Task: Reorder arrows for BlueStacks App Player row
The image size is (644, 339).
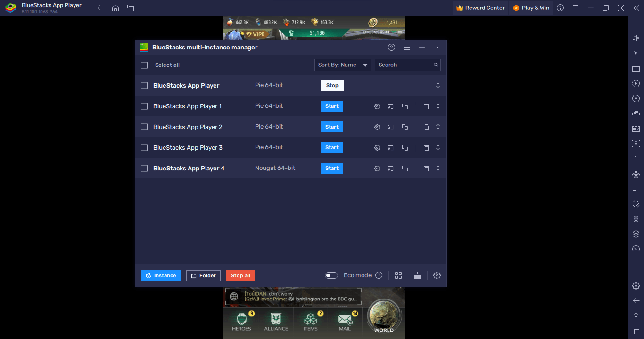Action: (438, 86)
